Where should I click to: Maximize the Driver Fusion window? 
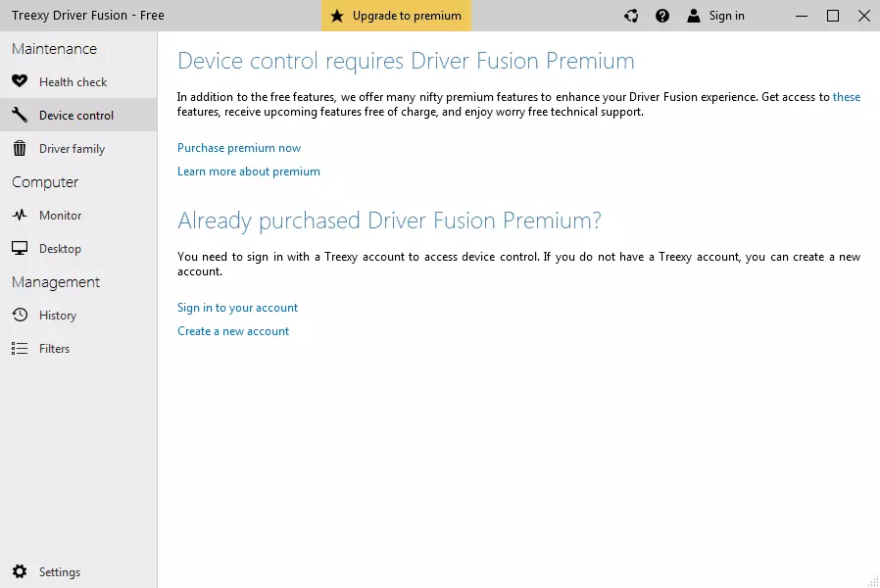833,16
